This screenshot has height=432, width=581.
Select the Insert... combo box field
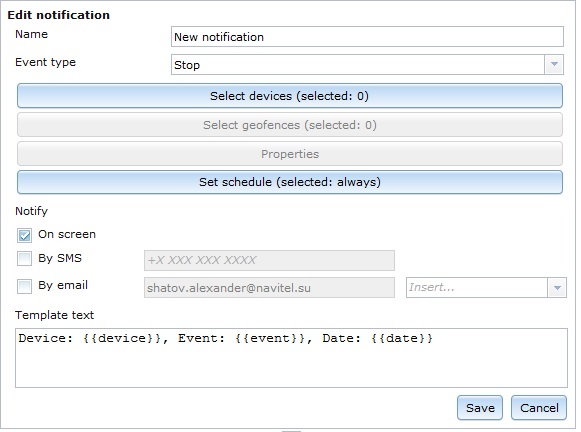point(486,288)
